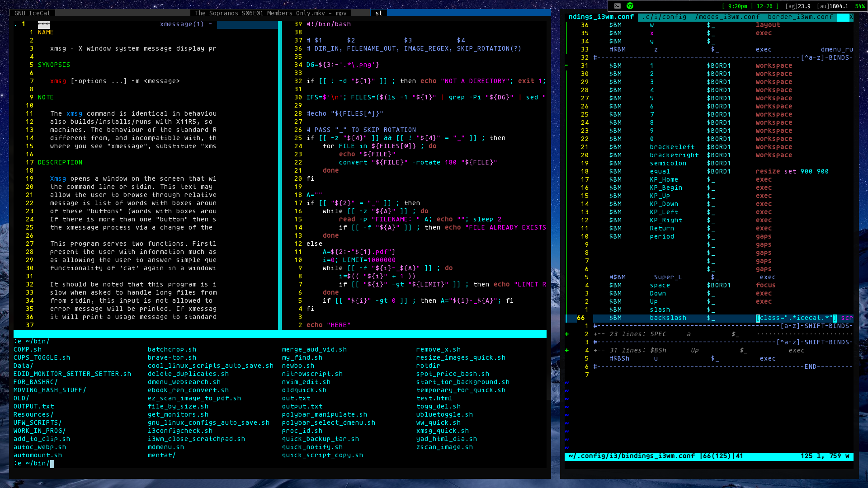Click the vim status line file path
Screen dimensions: 868x488
point(632,456)
